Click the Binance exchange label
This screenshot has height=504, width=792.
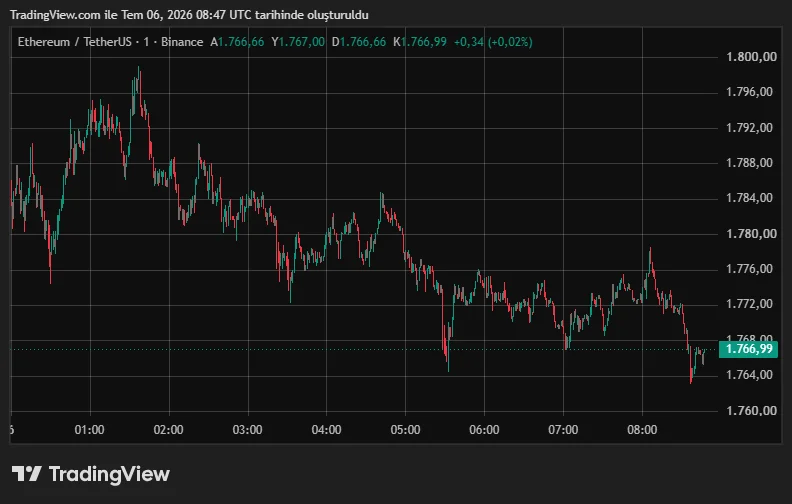pyautogui.click(x=182, y=42)
